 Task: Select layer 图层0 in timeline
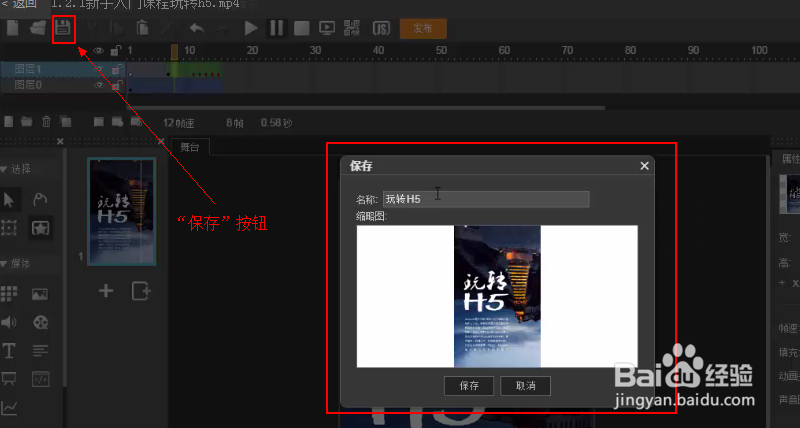pos(28,85)
